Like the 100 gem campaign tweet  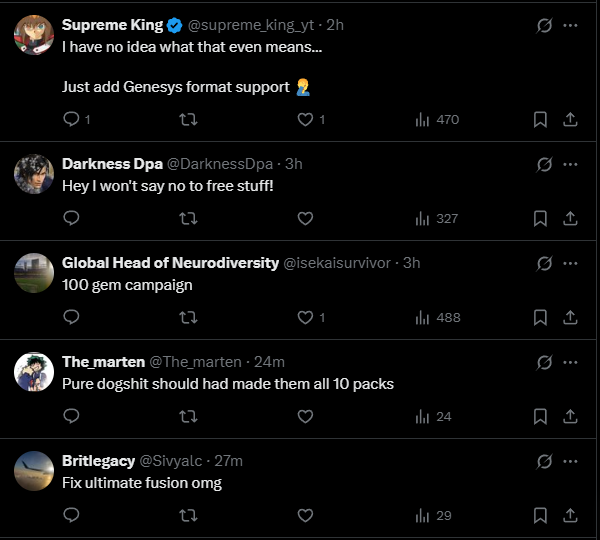tap(306, 317)
